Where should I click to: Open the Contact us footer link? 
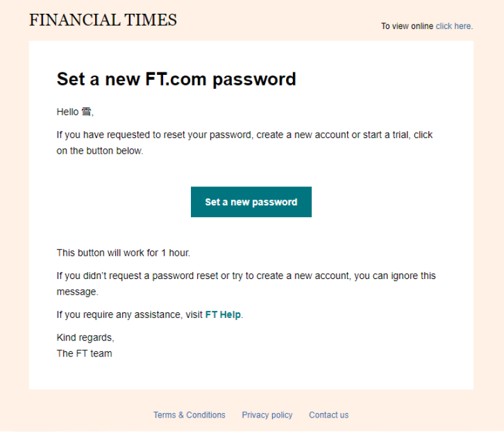point(328,415)
